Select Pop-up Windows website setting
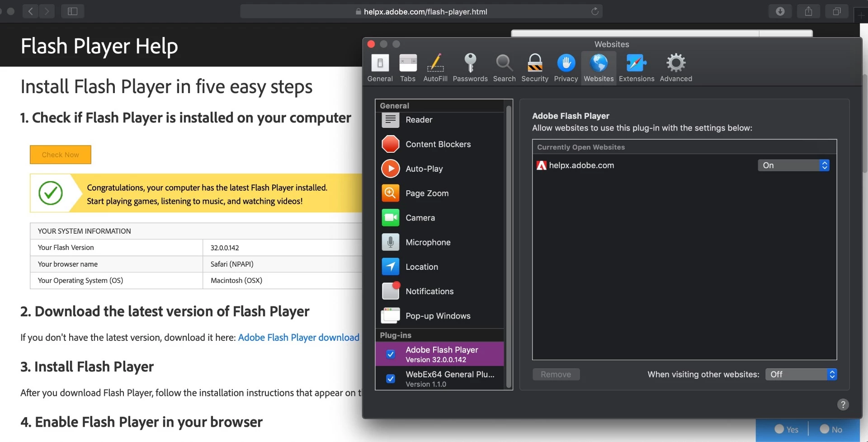 pyautogui.click(x=439, y=316)
